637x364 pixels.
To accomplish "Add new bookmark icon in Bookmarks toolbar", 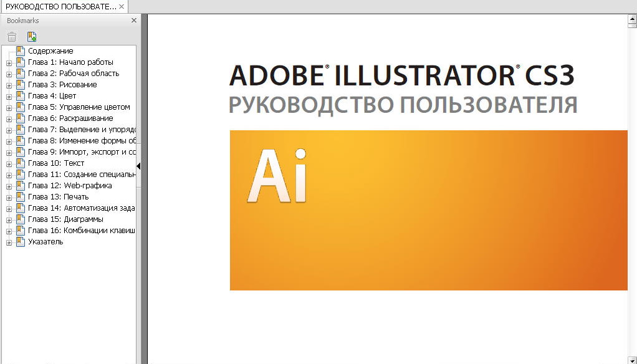I will tap(32, 37).
